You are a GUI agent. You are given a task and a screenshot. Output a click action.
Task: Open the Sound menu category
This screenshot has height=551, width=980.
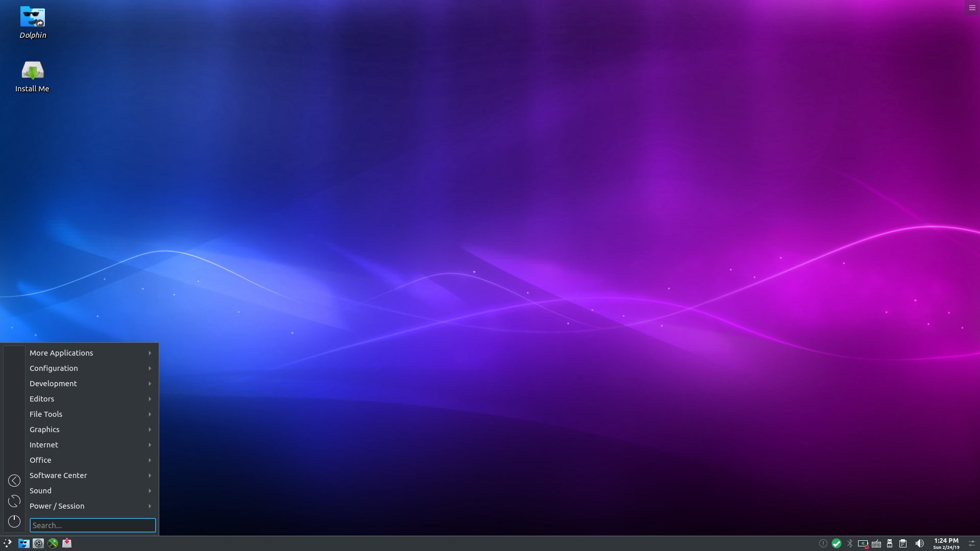point(91,491)
